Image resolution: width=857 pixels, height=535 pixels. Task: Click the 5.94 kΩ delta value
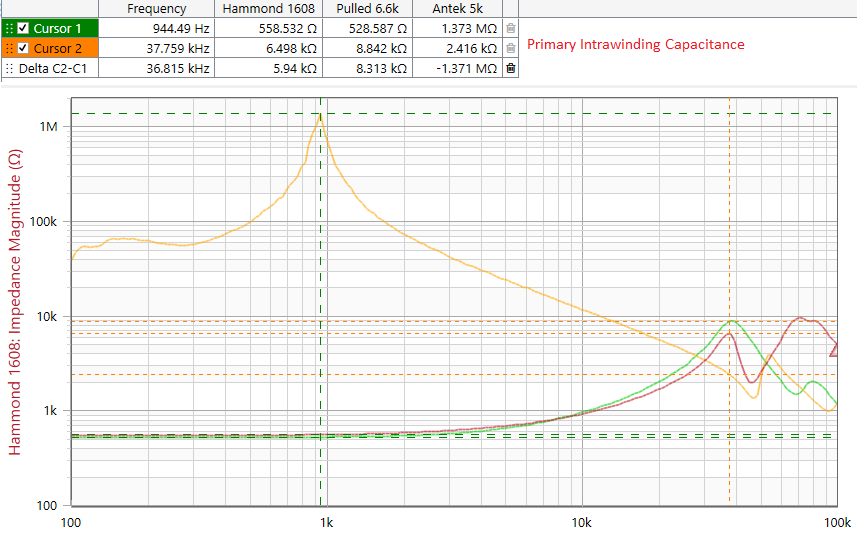click(268, 69)
